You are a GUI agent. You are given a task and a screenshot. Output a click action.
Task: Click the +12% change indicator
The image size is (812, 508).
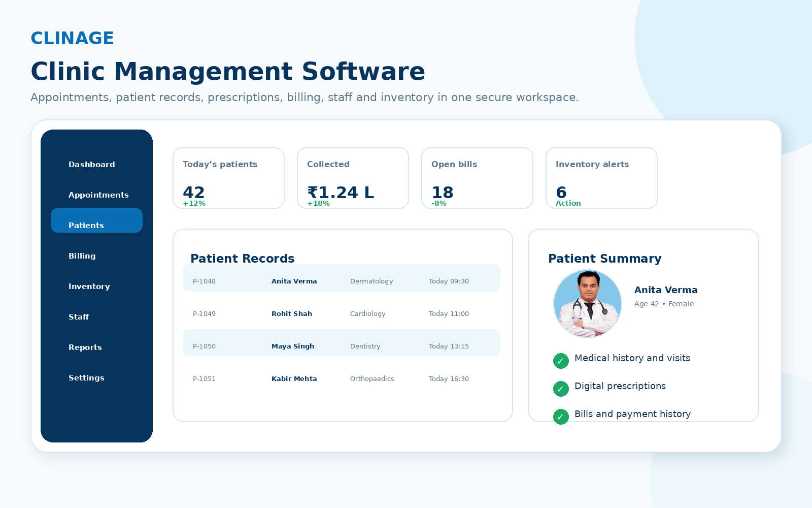194,203
